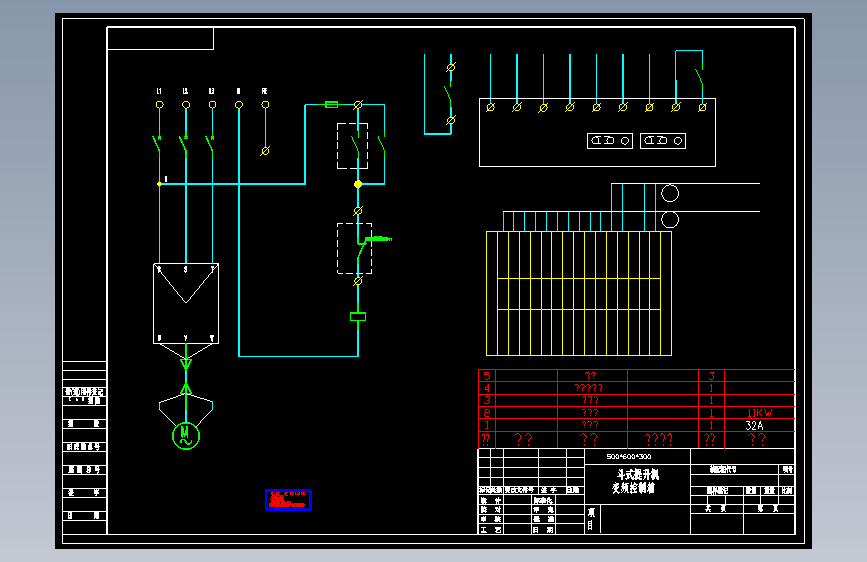Image resolution: width=867 pixels, height=562 pixels.
Task: Select the left meter cutout on the panel
Action: (609, 141)
